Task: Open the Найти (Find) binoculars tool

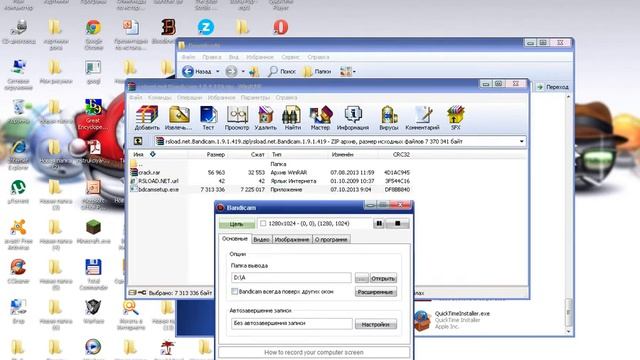Action: (x=292, y=118)
